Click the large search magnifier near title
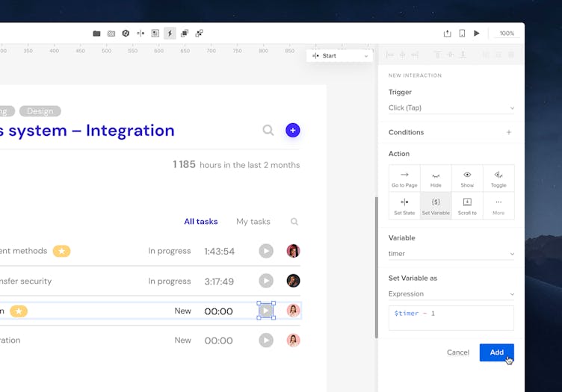562x392 pixels. pos(268,131)
